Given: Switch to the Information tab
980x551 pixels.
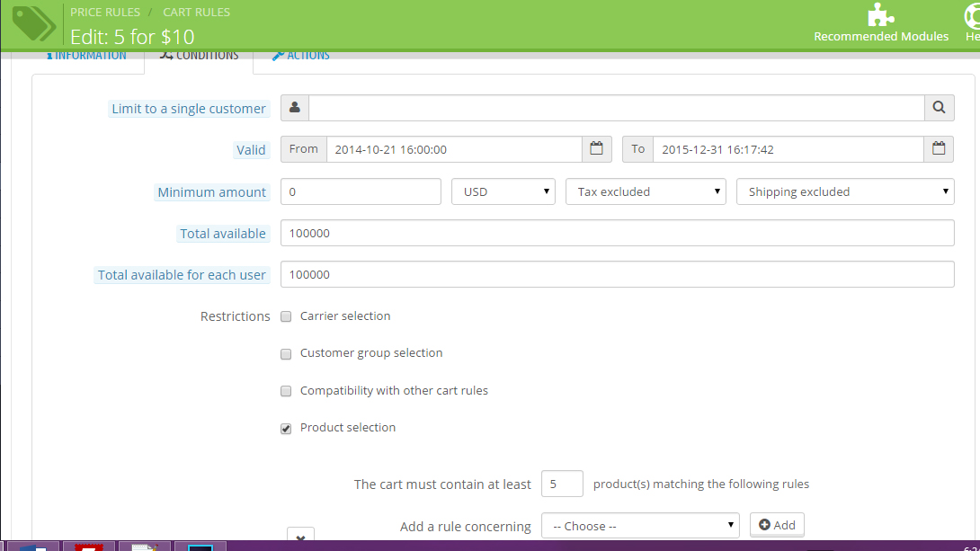Looking at the screenshot, I should tap(86, 56).
